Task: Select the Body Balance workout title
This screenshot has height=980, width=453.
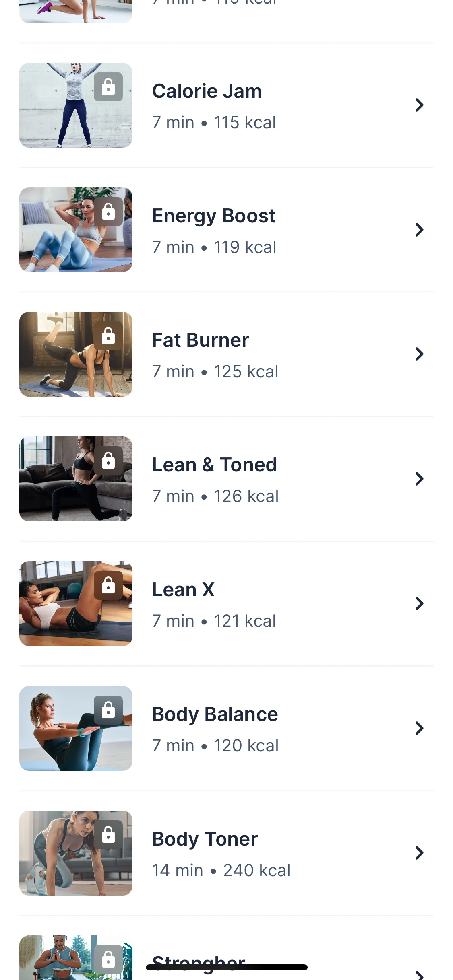Action: coord(215,714)
